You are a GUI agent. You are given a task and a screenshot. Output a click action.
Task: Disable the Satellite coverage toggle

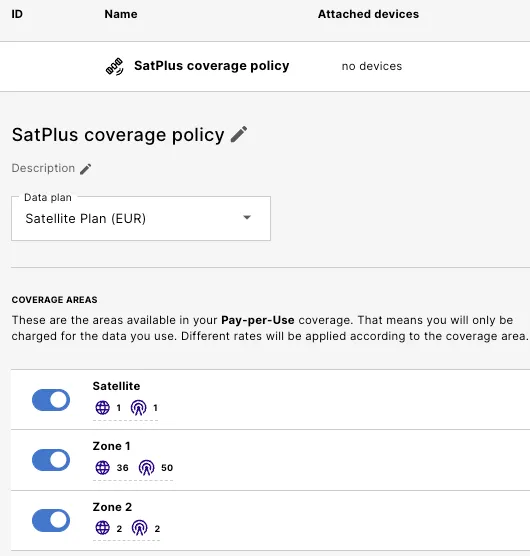click(51, 400)
